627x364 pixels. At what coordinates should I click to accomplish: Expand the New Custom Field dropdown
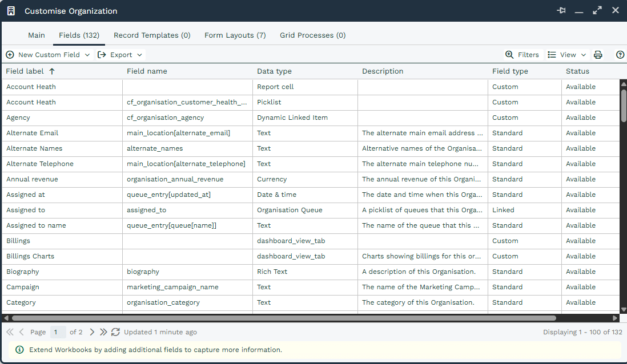point(87,55)
